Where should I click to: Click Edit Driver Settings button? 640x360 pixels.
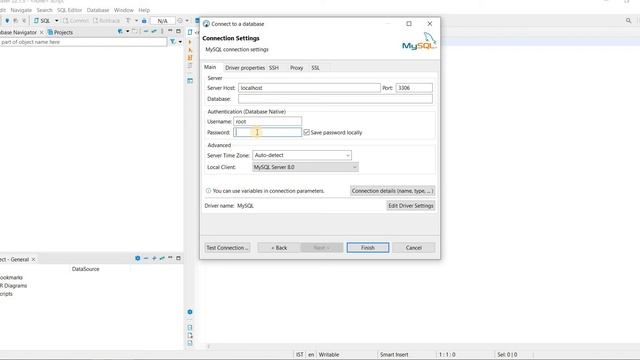tap(411, 206)
